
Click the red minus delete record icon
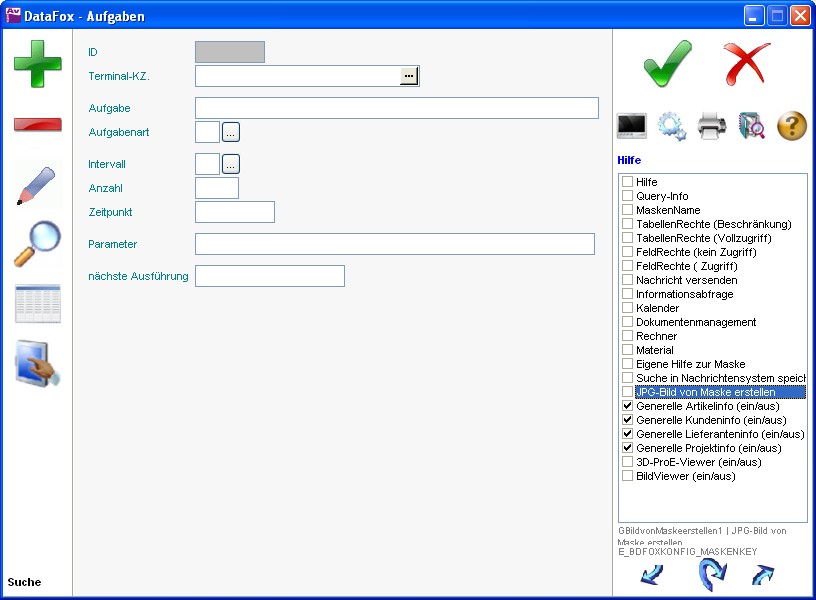(37, 125)
